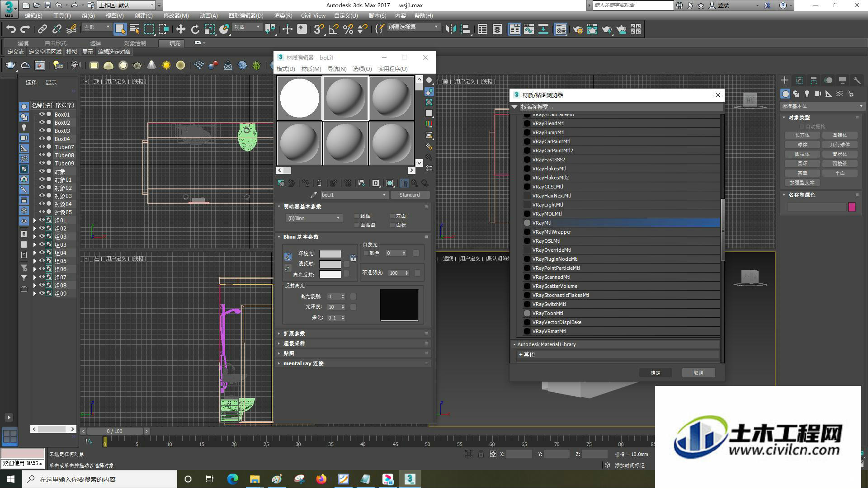
Task: Enable the 线框 wire checkbox
Action: click(357, 216)
